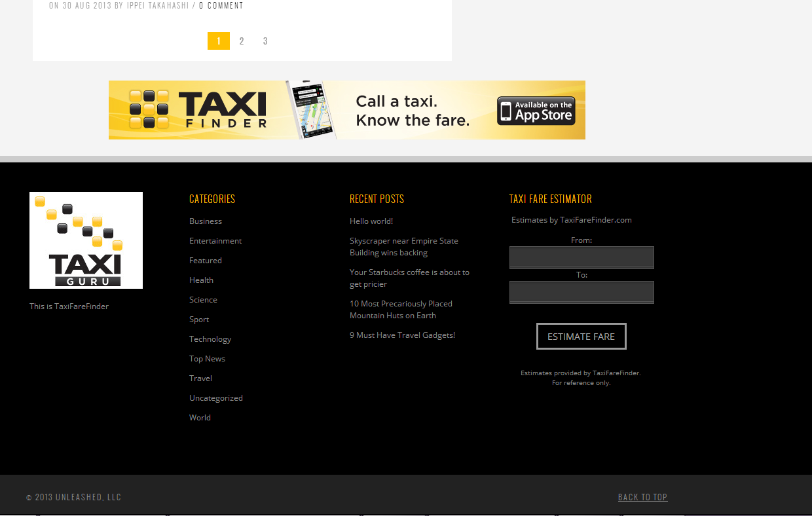The image size is (812, 516).
Task: Open the Technology category
Action: (210, 339)
